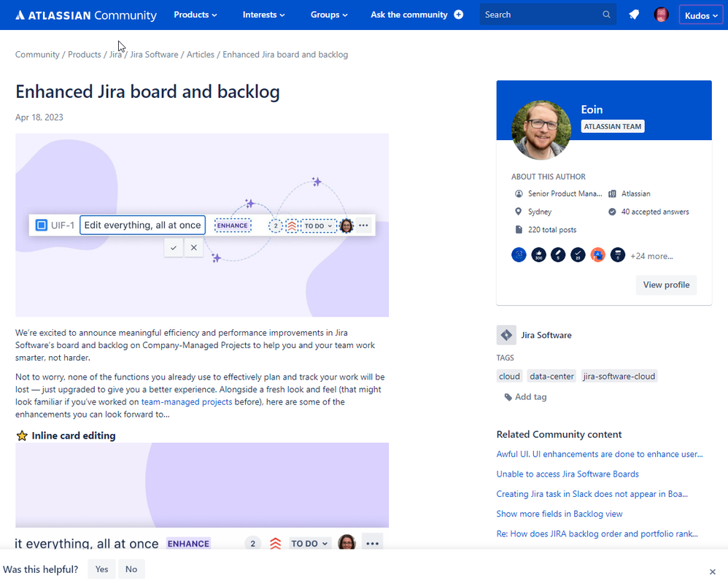
Task: Open the user avatar menu in header
Action: (x=661, y=15)
